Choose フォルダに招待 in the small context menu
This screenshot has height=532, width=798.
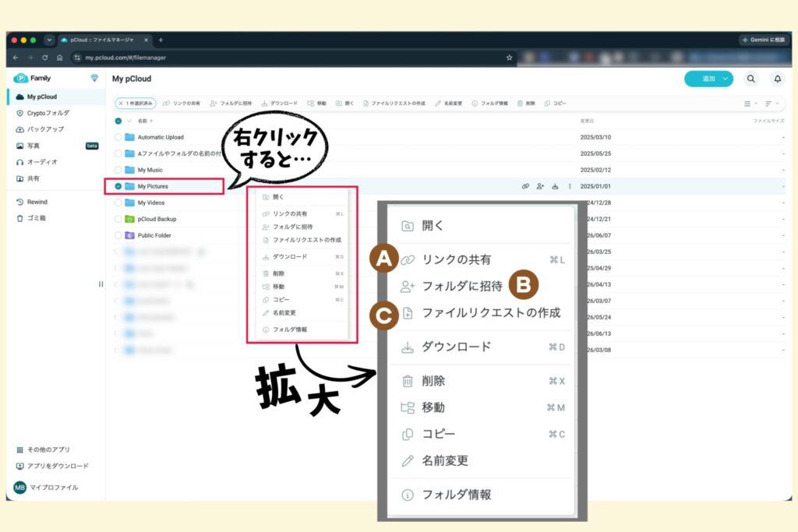pos(288,227)
